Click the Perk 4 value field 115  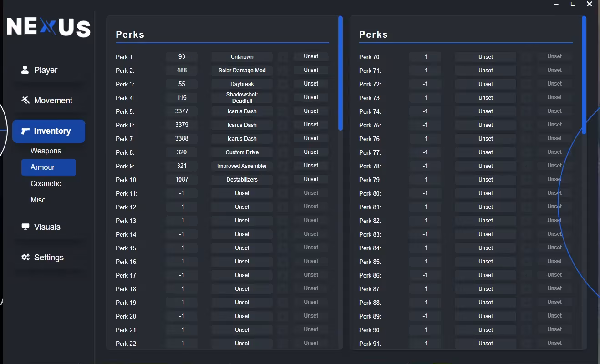pyautogui.click(x=182, y=97)
